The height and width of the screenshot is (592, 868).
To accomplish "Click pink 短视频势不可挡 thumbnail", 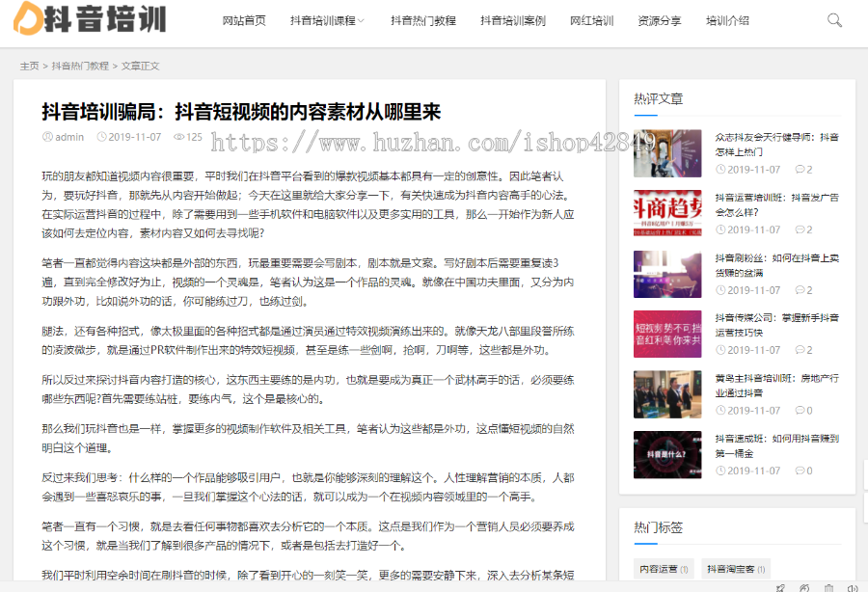I will pos(667,335).
